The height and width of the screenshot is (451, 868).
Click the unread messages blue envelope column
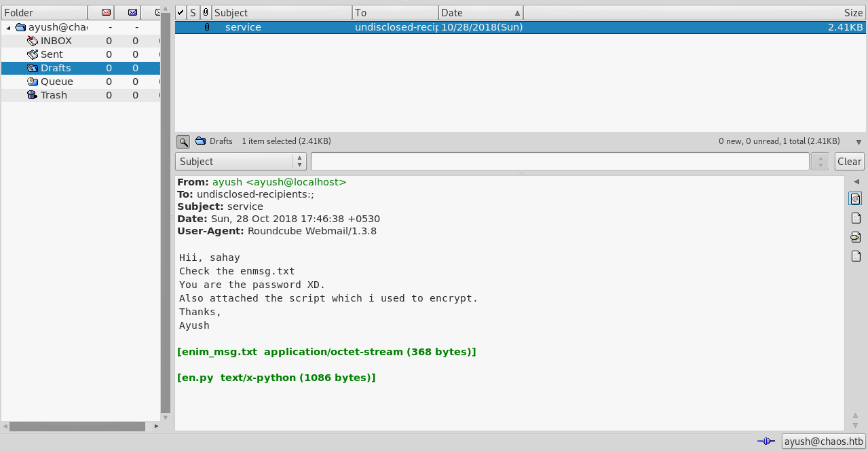click(x=132, y=13)
